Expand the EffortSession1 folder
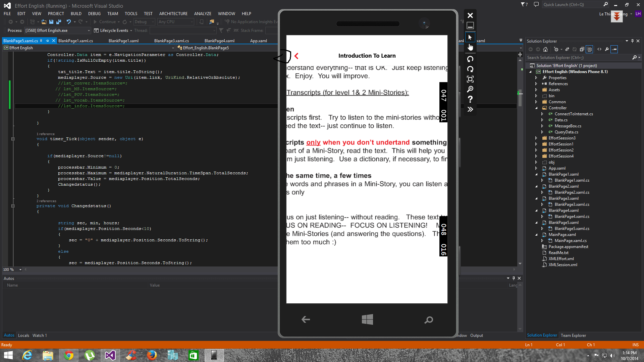 [536, 144]
